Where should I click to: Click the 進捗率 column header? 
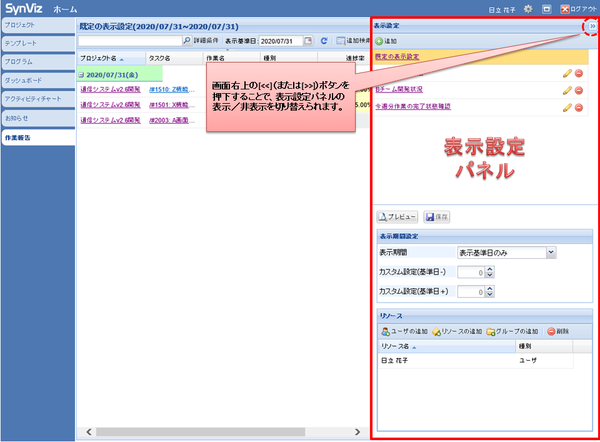tap(343, 59)
